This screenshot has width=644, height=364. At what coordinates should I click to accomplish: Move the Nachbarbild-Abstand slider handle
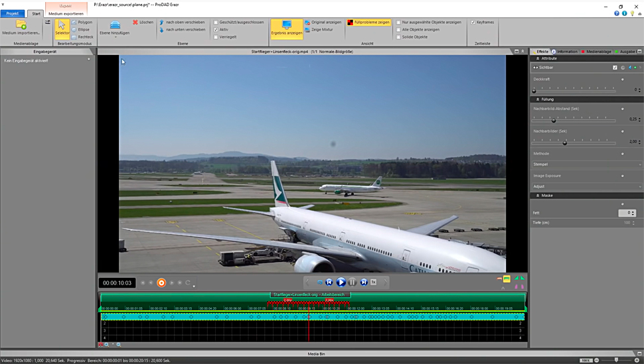pyautogui.click(x=554, y=121)
